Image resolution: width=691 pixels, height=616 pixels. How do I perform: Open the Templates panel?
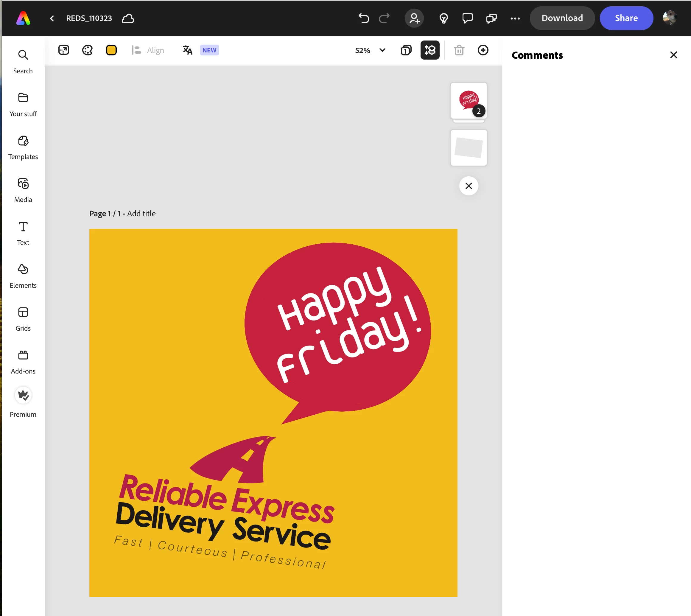click(x=23, y=147)
